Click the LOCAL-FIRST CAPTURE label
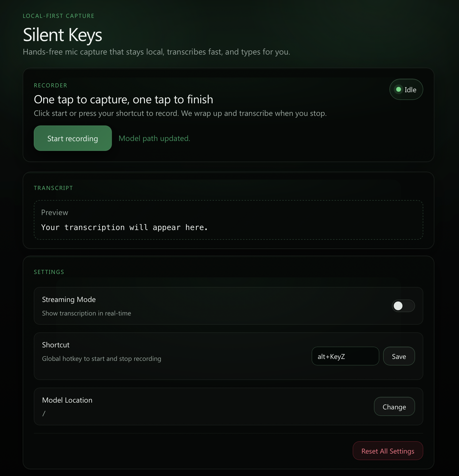 tap(58, 15)
